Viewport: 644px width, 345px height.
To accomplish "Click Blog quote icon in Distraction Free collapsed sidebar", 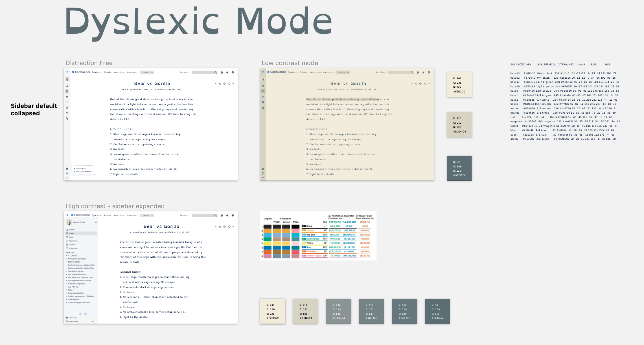I will pos(67,97).
